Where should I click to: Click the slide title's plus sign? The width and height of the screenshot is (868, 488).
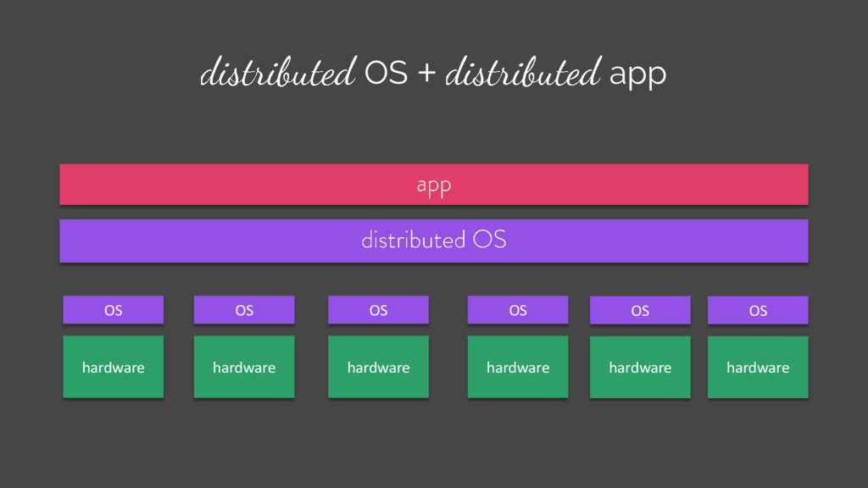[427, 73]
